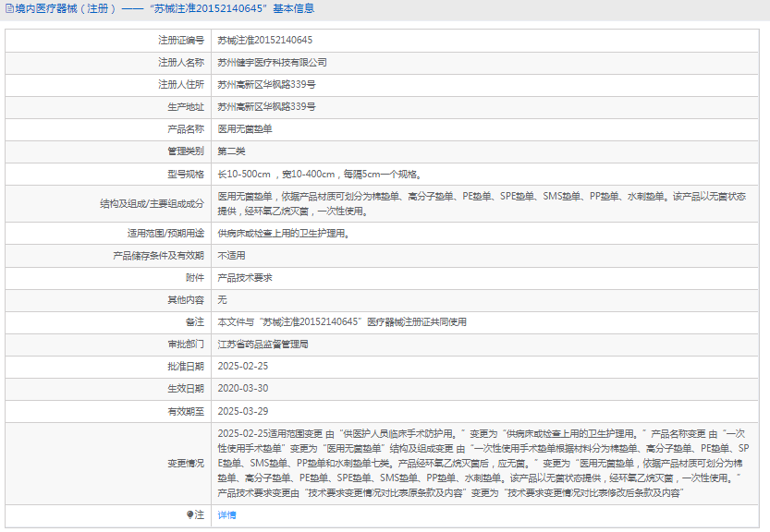Select the 备注 remark text about 共同使用

click(x=342, y=322)
